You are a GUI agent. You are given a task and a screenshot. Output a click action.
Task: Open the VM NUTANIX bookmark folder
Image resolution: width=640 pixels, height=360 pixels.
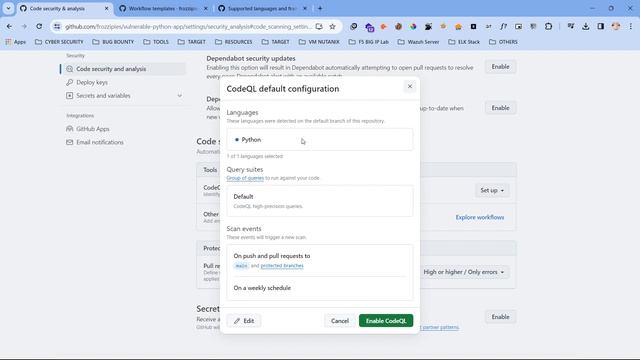click(x=319, y=42)
